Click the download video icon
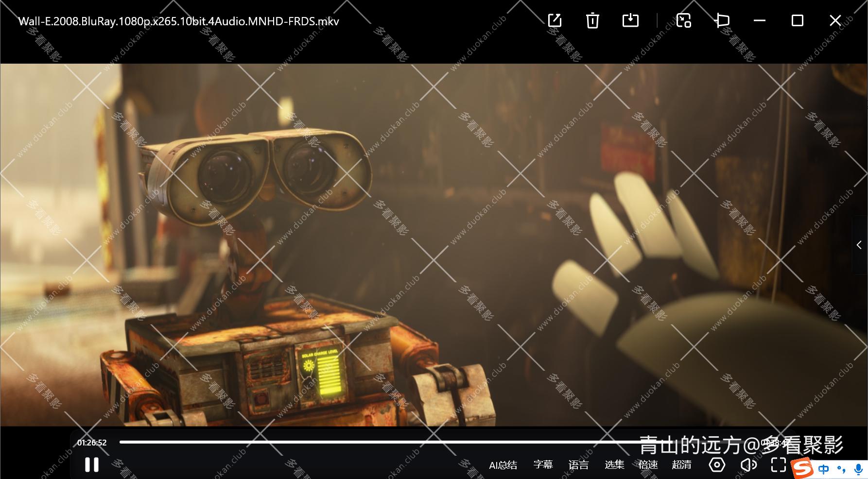 (630, 20)
